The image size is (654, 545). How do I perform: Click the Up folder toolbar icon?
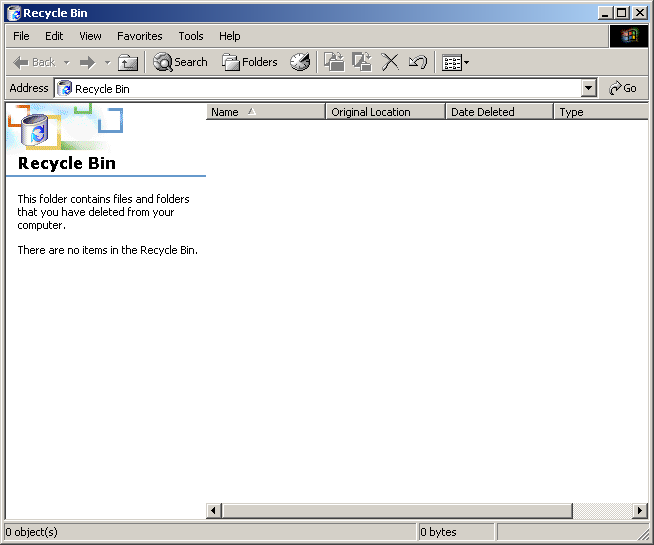pyautogui.click(x=128, y=62)
